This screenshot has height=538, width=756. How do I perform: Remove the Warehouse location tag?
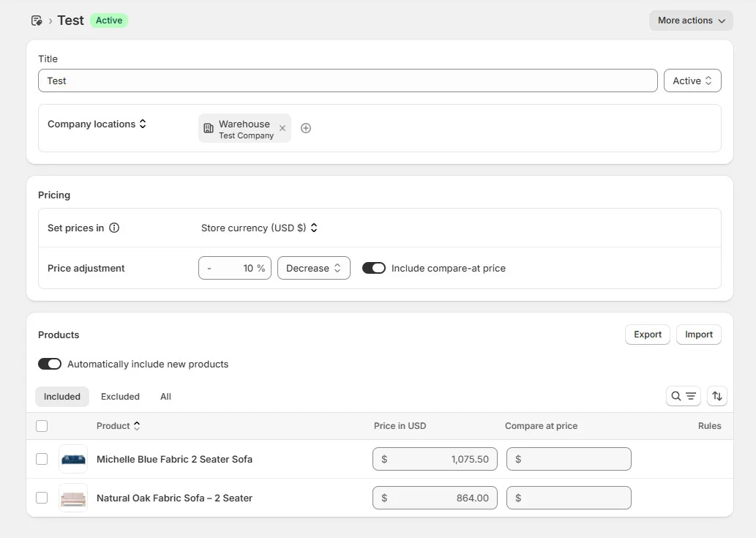[282, 128]
